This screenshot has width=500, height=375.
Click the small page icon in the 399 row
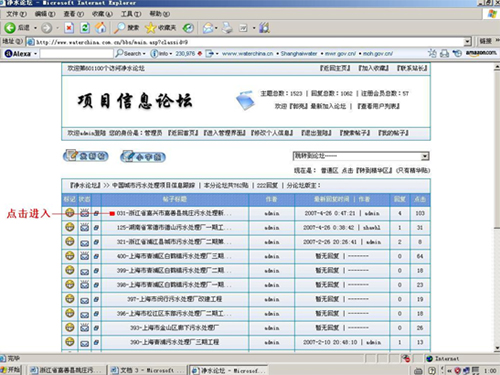(x=96, y=271)
